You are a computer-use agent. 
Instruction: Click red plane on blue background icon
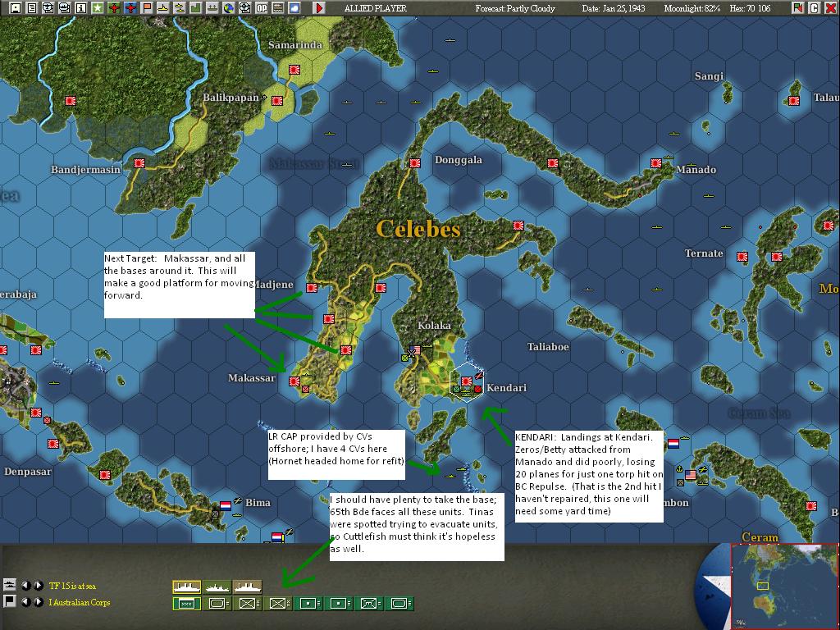tap(130, 7)
